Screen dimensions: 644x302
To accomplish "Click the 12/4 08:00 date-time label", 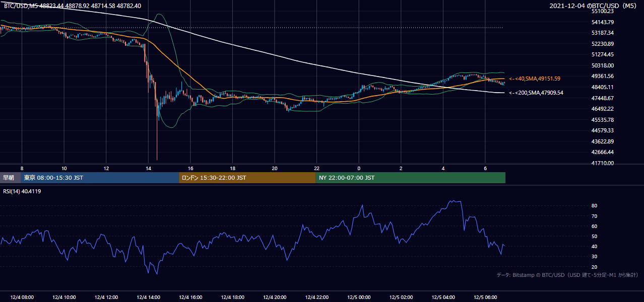I will [x=22, y=297].
